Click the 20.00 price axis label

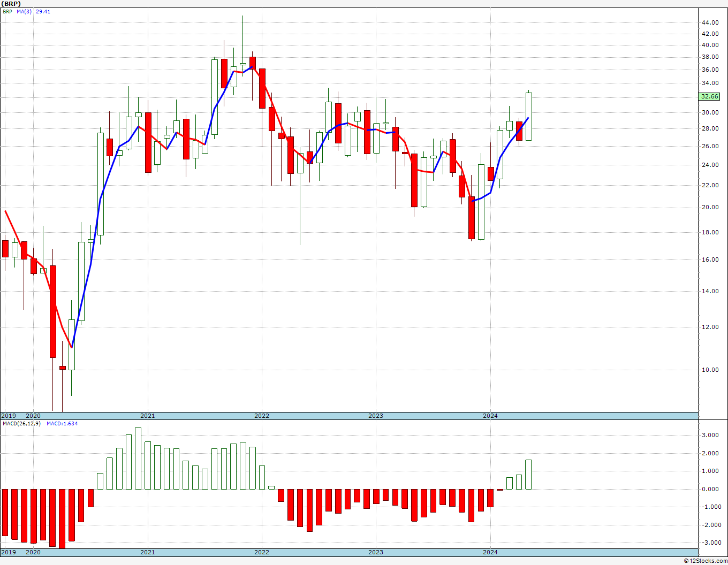point(710,207)
